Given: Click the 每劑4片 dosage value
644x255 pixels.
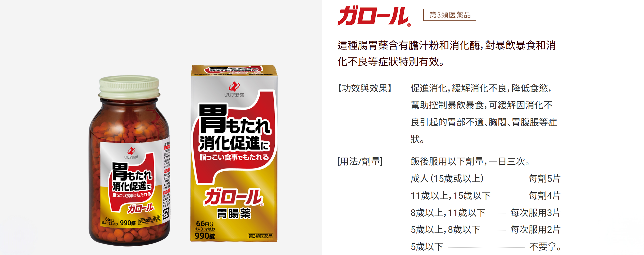Looking at the screenshot, I should click(x=544, y=196).
